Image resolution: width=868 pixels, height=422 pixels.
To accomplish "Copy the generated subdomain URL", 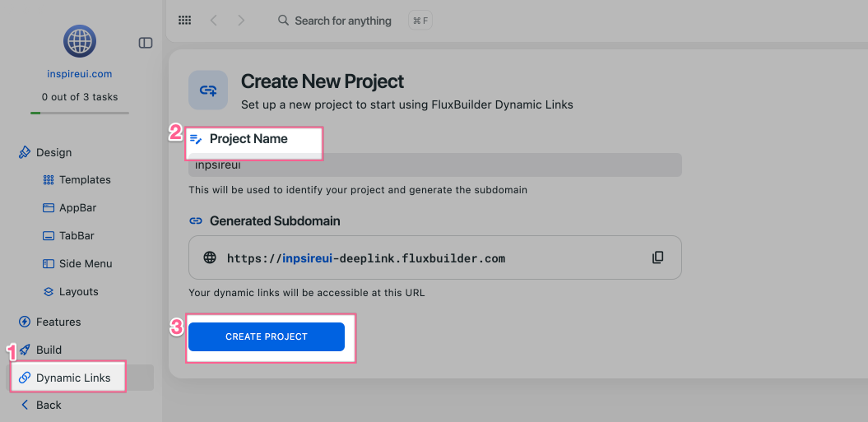I will click(x=657, y=257).
